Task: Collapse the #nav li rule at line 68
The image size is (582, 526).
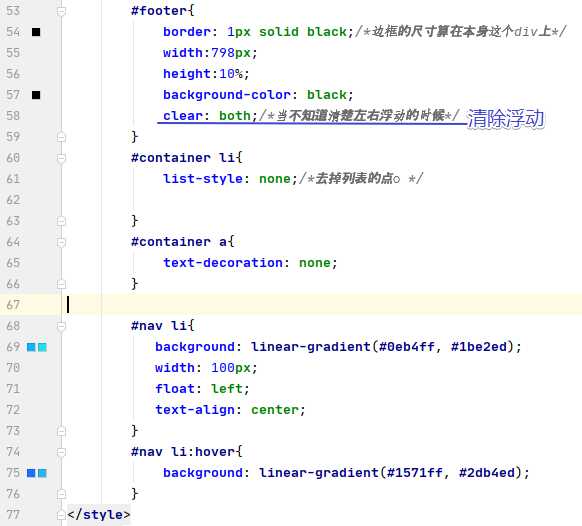Action: 61,326
